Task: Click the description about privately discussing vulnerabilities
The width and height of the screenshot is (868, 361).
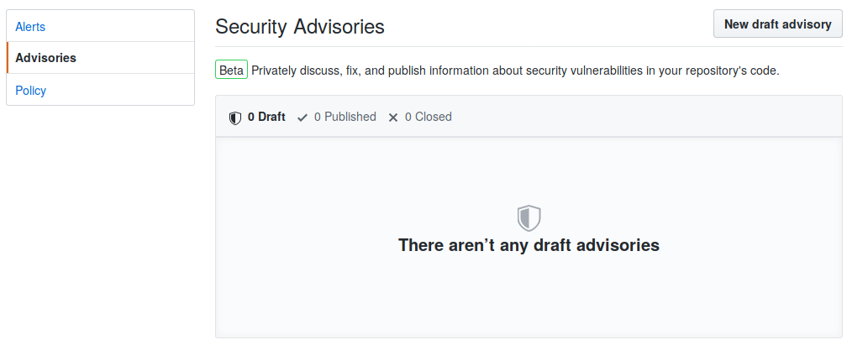Action: click(x=515, y=71)
